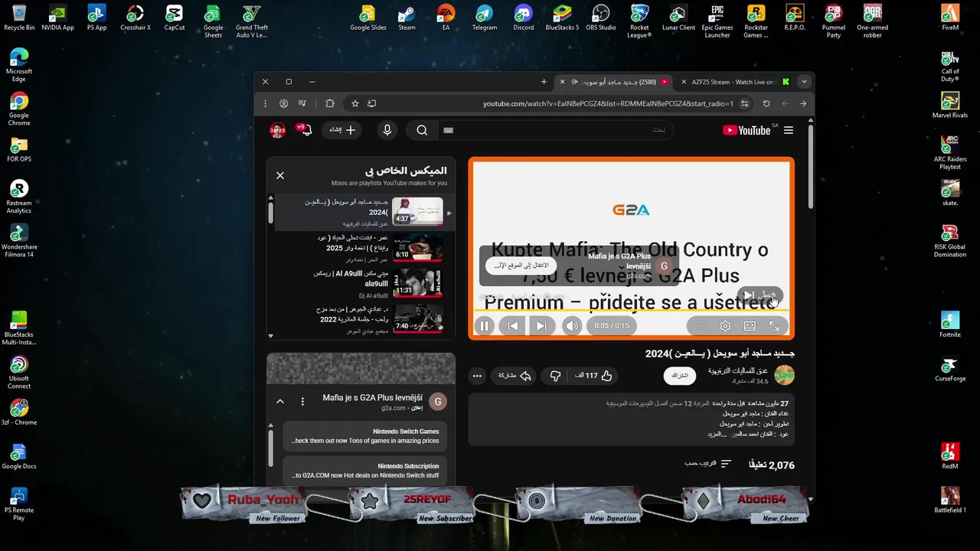Open the YouTube hamburger guide menu
The image size is (980, 551).
[789, 130]
